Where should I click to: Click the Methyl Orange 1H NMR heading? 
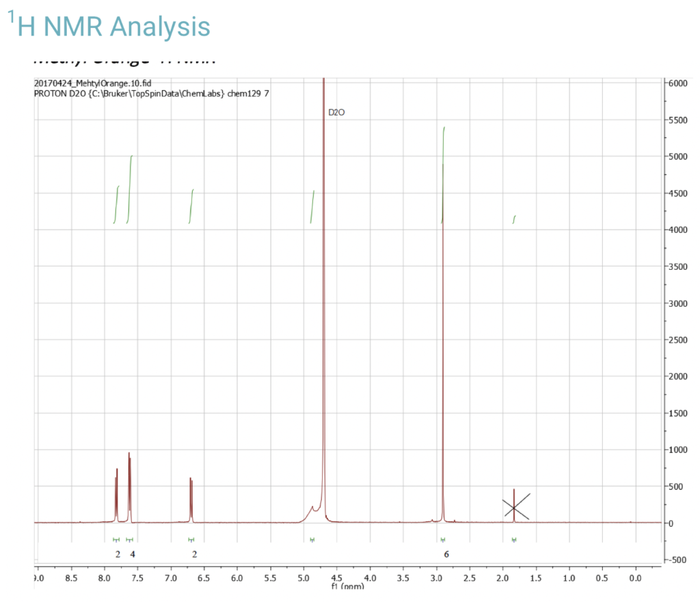tap(123, 58)
